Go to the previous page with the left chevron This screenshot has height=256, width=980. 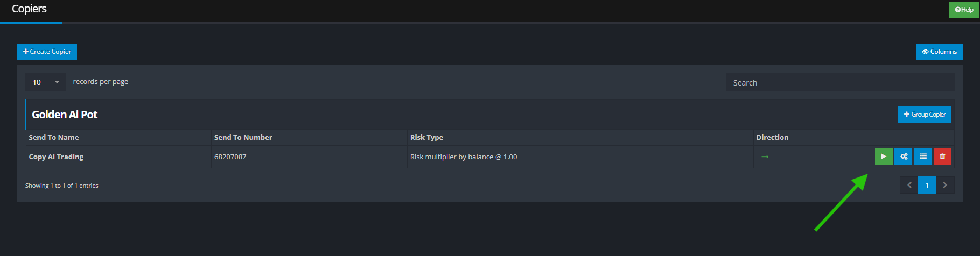pyautogui.click(x=909, y=185)
